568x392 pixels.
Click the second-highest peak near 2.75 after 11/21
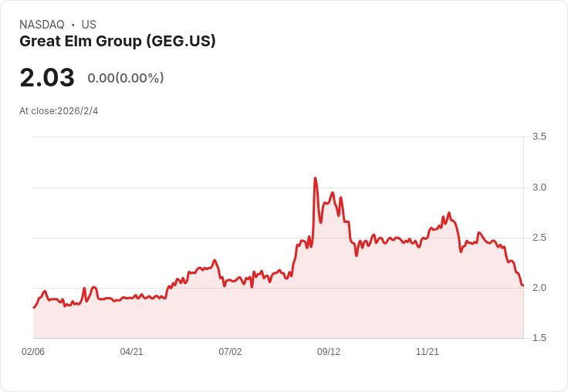point(449,213)
